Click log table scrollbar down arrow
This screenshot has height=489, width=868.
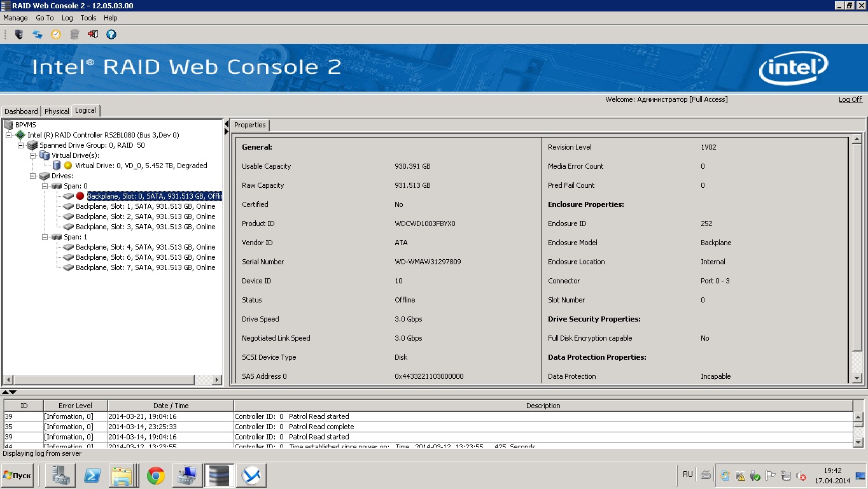coord(858,442)
